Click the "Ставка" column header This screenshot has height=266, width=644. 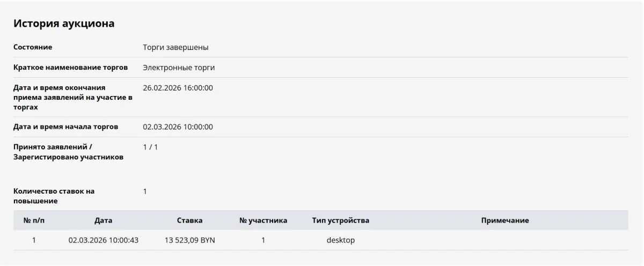pos(189,220)
